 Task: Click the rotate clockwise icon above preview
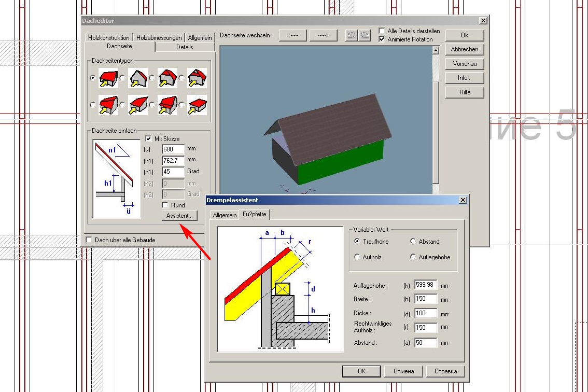[365, 36]
